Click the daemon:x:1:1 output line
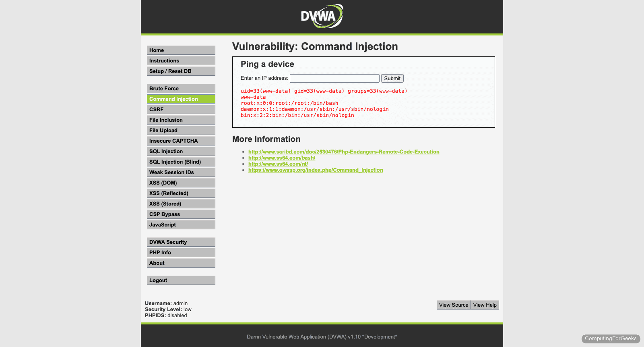644x347 pixels. 315,109
